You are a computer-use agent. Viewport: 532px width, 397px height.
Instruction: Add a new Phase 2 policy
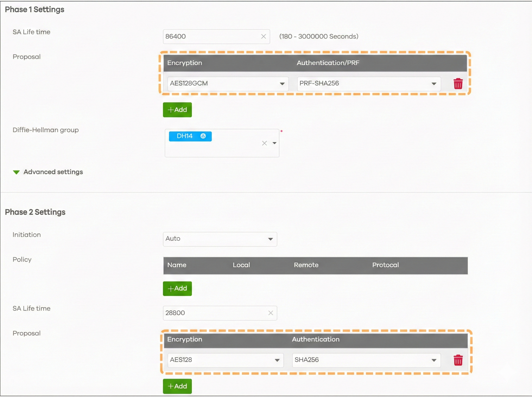[x=177, y=288]
